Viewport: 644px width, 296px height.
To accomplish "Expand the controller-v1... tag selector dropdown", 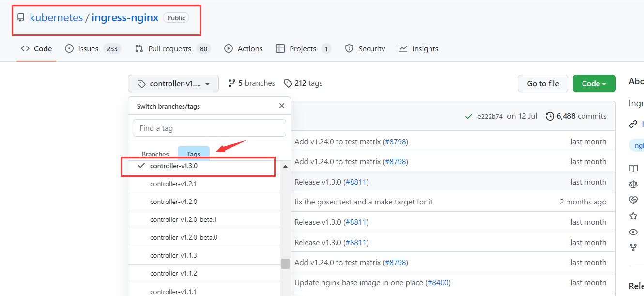I will click(x=173, y=83).
